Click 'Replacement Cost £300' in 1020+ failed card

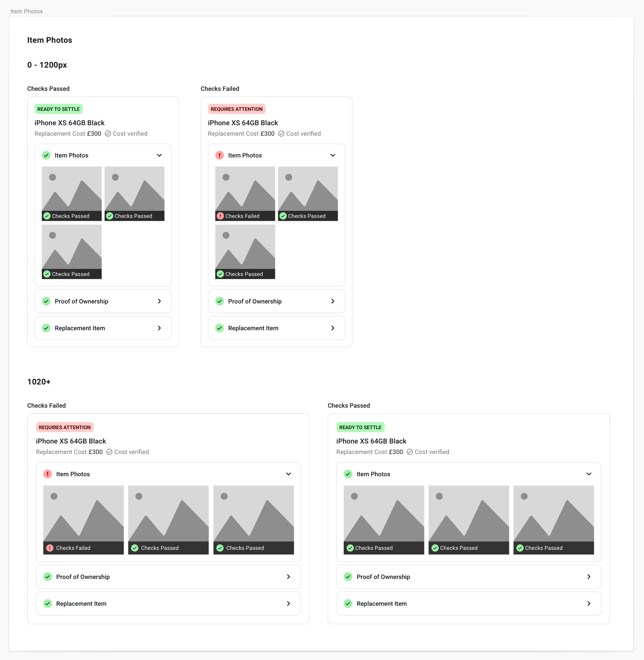pos(69,452)
